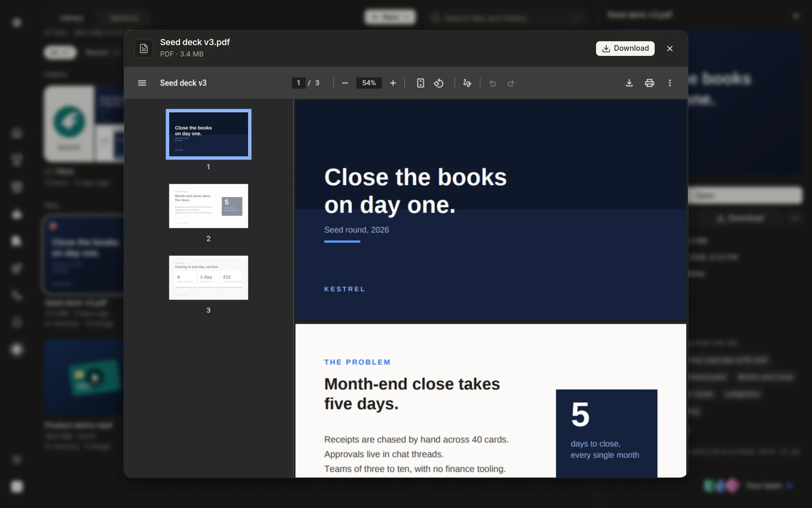This screenshot has width=812, height=508.
Task: Click 'THE PROBLEM' section label
Action: pos(357,362)
